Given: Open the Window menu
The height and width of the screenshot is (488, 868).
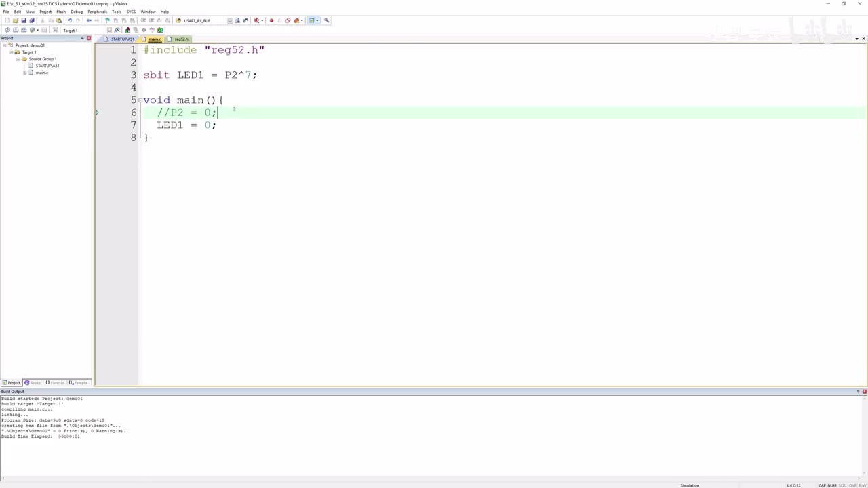Looking at the screenshot, I should [x=148, y=12].
